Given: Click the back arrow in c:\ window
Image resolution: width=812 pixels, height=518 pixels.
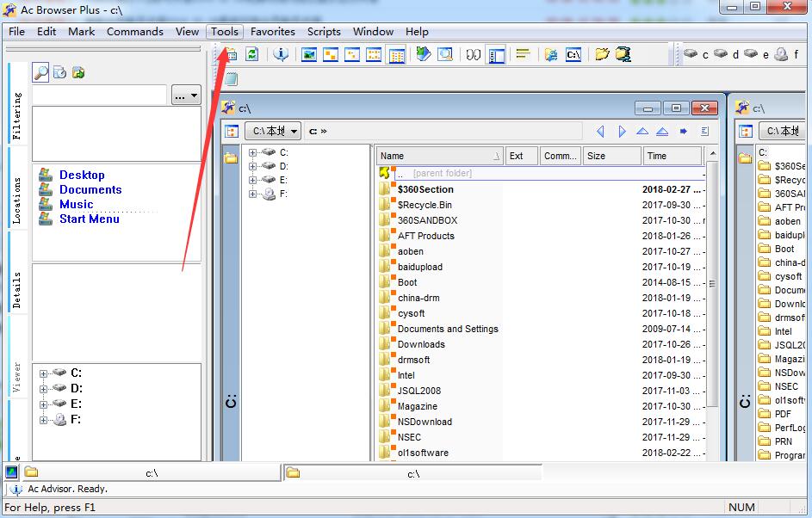Looking at the screenshot, I should (601, 132).
